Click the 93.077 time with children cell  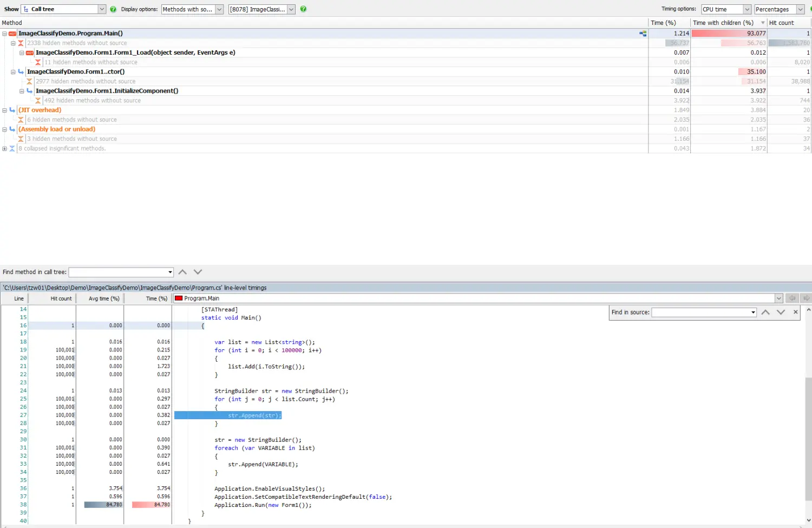click(729, 34)
